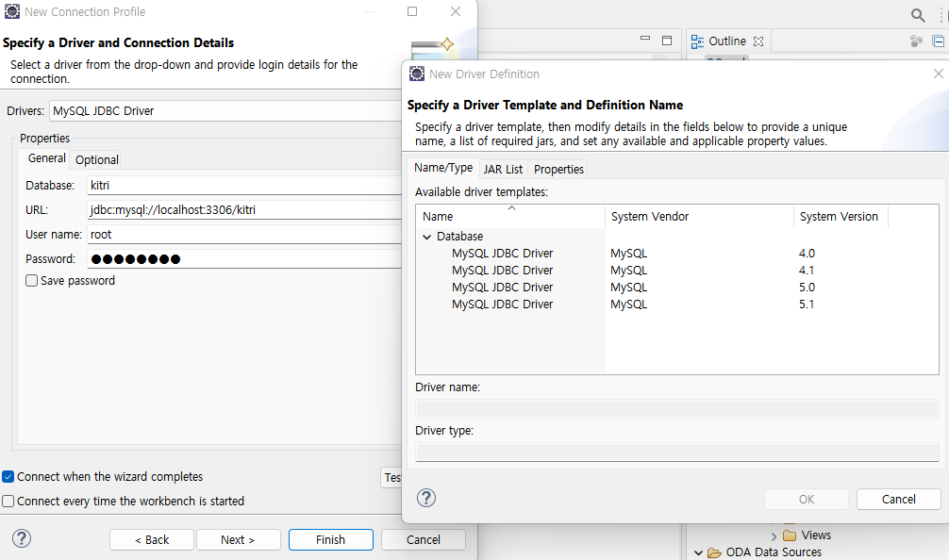Collapse the Database template category

(x=426, y=237)
